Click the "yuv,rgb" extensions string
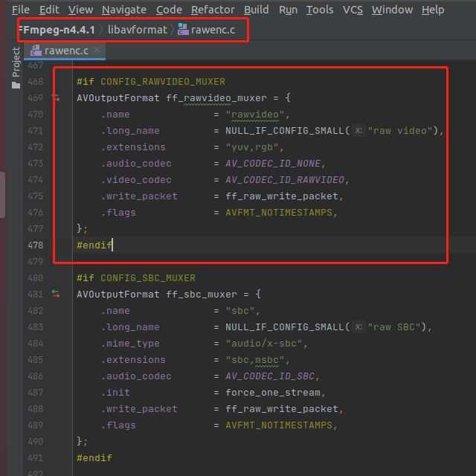Viewport: 476px width, 476px height. pyautogui.click(x=251, y=147)
